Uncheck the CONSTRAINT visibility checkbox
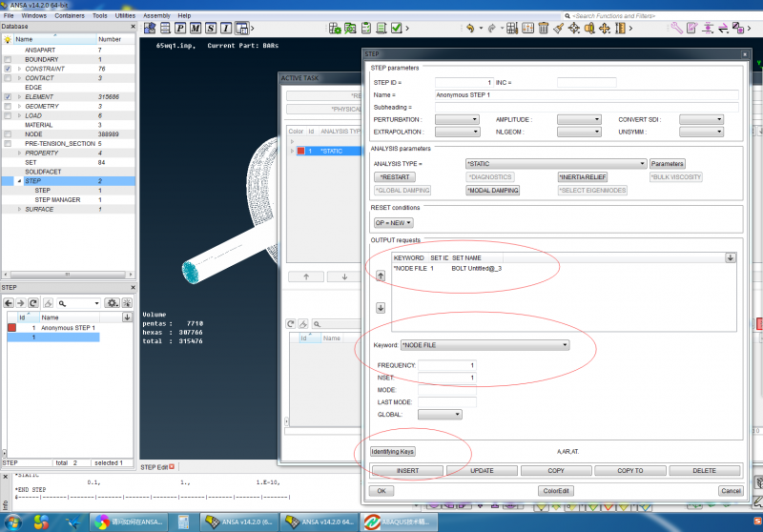This screenshot has width=763, height=532. 8,70
